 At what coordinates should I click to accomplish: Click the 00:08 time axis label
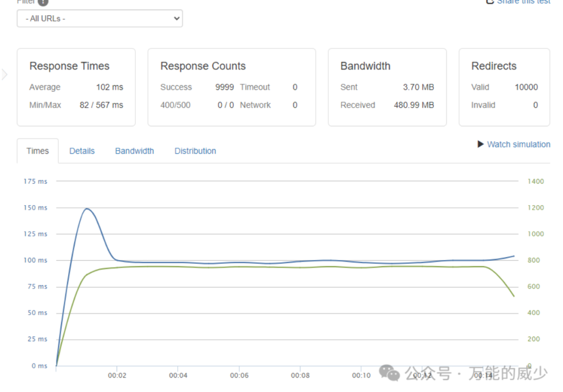click(300, 376)
